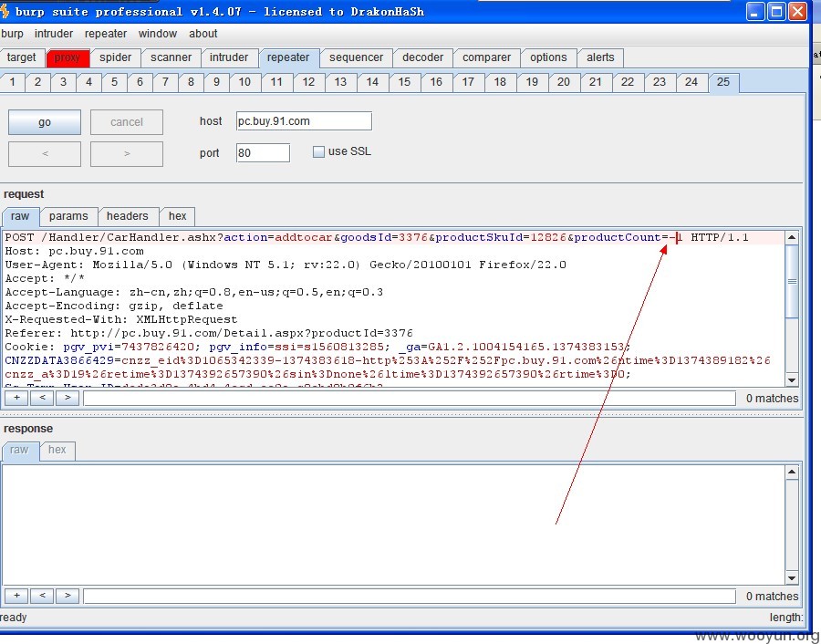Image resolution: width=821 pixels, height=644 pixels.
Task: Switch to the intruder tool tab
Action: click(x=229, y=57)
